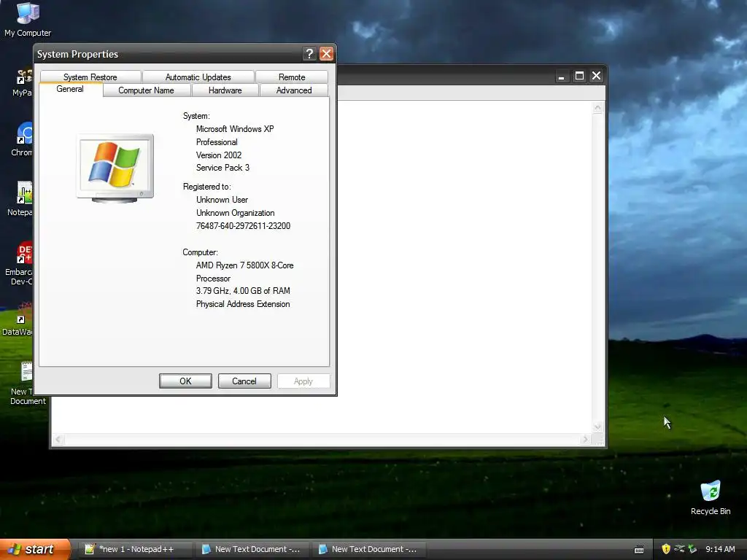Close the System Properties dialog
Viewport: 747px width, 560px height.
[326, 54]
